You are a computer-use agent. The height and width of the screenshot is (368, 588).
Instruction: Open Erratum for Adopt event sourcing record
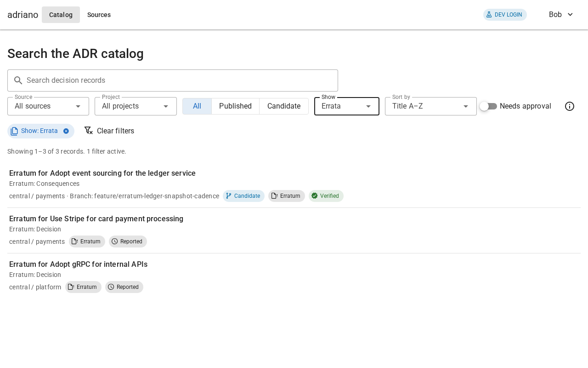pos(102,173)
